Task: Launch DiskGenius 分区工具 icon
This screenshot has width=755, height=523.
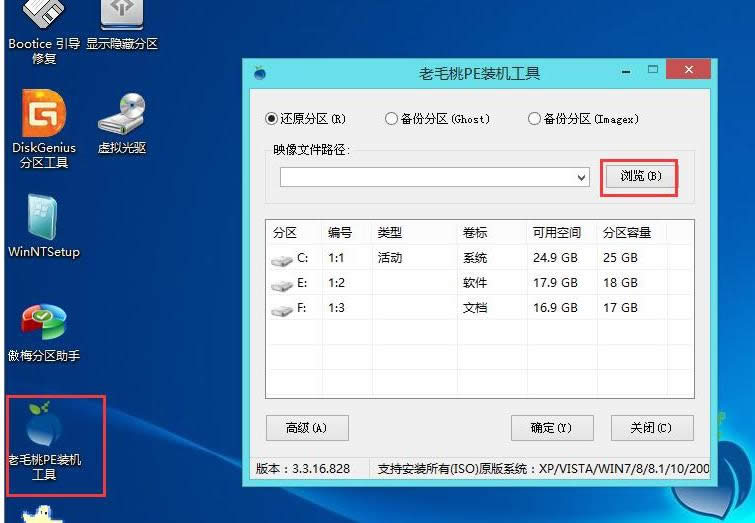Action: click(43, 118)
